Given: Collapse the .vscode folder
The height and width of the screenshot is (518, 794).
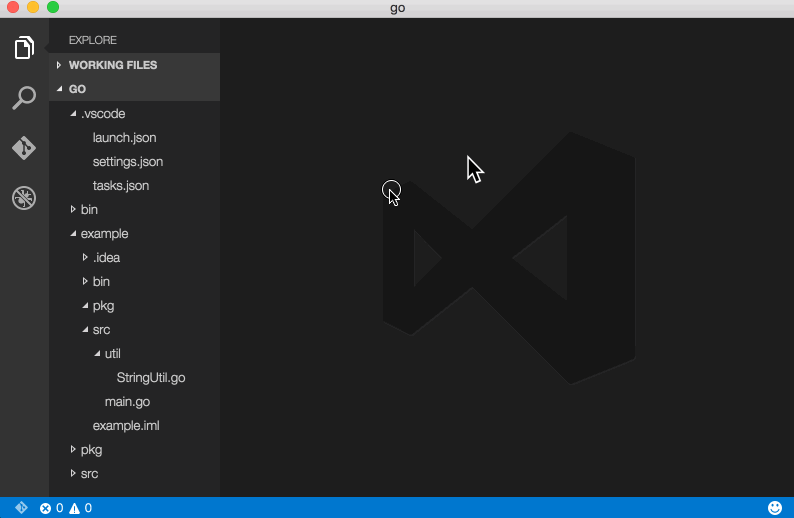Looking at the screenshot, I should coord(73,113).
